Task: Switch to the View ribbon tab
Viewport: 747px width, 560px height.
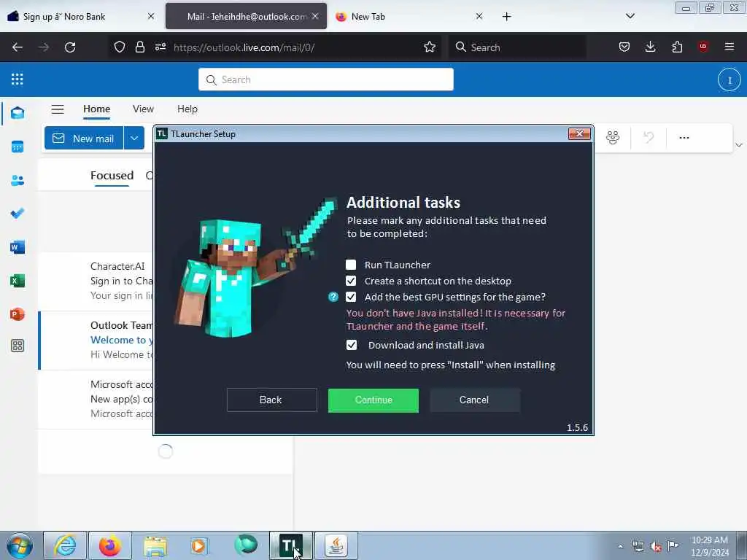Action: click(144, 109)
